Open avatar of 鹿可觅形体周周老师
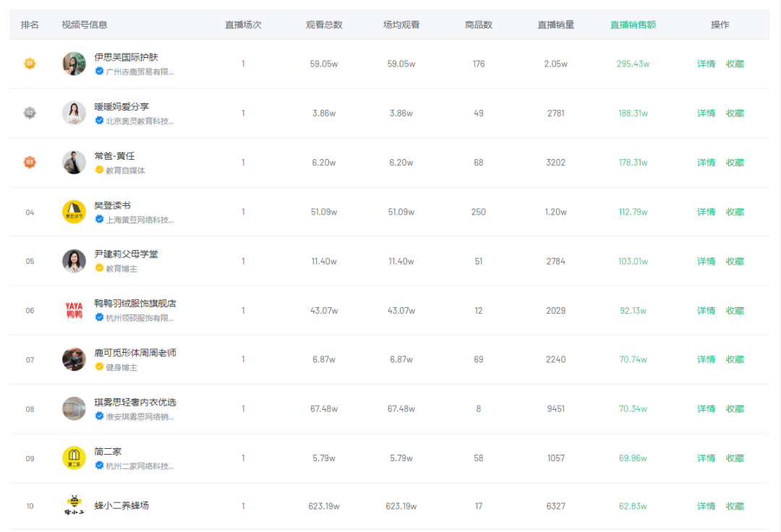 (x=74, y=359)
